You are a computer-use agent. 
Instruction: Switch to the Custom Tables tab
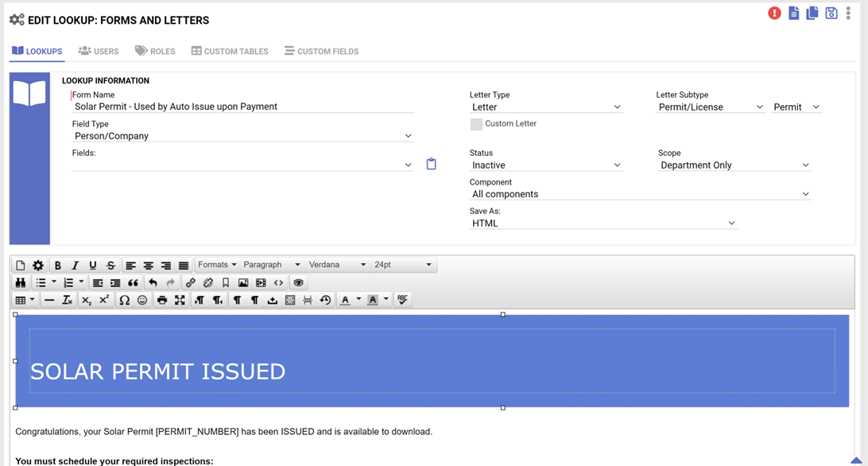[x=230, y=51]
